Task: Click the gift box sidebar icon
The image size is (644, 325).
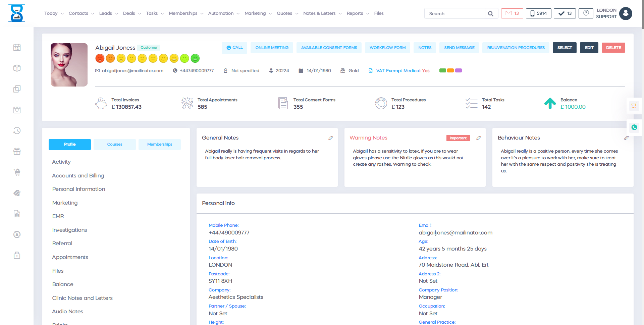Action: coord(17,151)
